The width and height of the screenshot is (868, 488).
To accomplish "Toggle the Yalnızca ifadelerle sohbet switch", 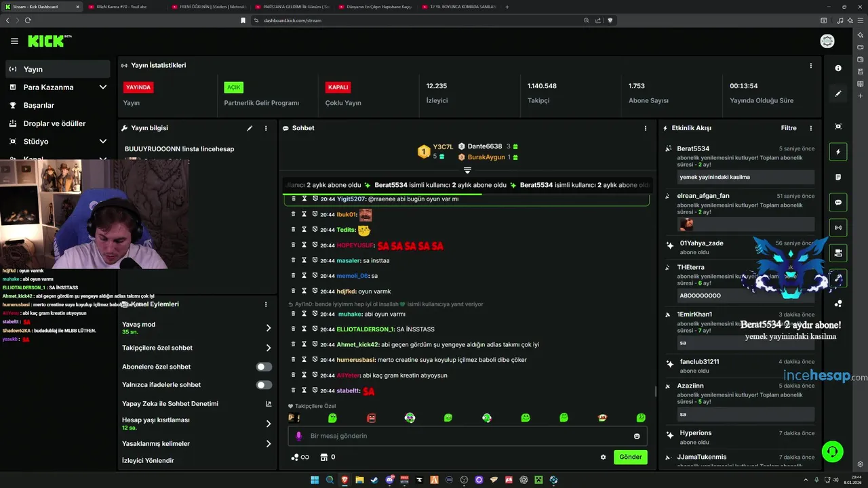I will 264,385.
